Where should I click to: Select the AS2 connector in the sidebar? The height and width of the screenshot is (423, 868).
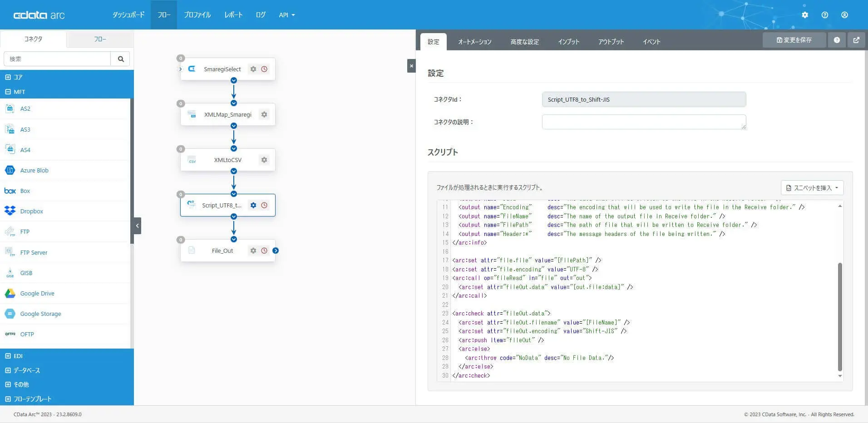[x=25, y=108]
